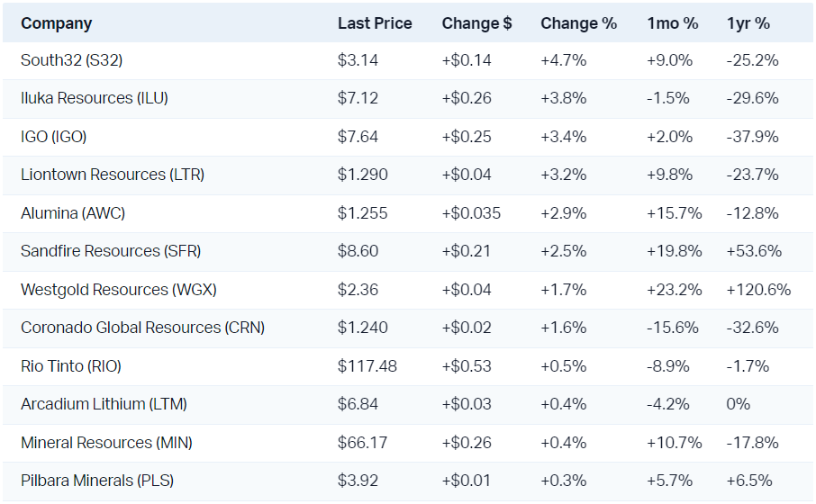The height and width of the screenshot is (504, 816).
Task: Select Mineral Resources (MIN) company
Action: coord(106,443)
